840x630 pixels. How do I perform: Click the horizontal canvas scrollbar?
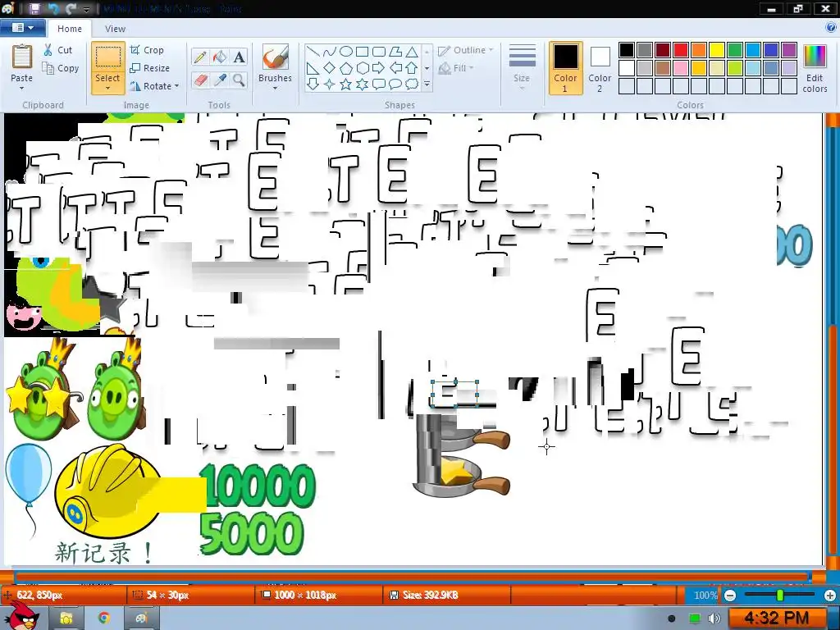click(413, 577)
